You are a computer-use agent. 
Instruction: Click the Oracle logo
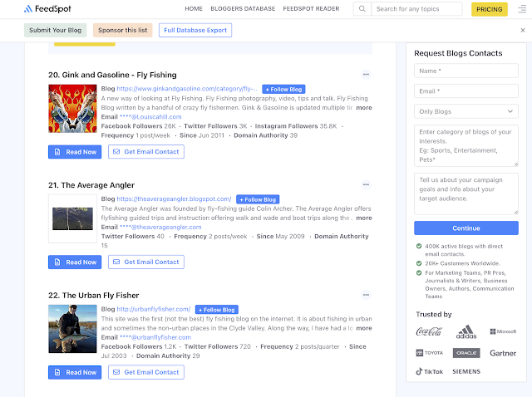466,353
